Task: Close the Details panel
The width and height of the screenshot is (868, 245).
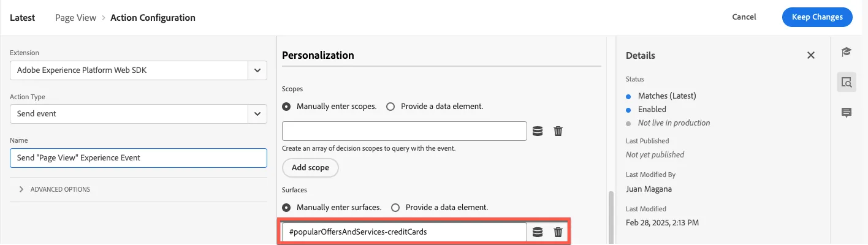Action: click(811, 55)
